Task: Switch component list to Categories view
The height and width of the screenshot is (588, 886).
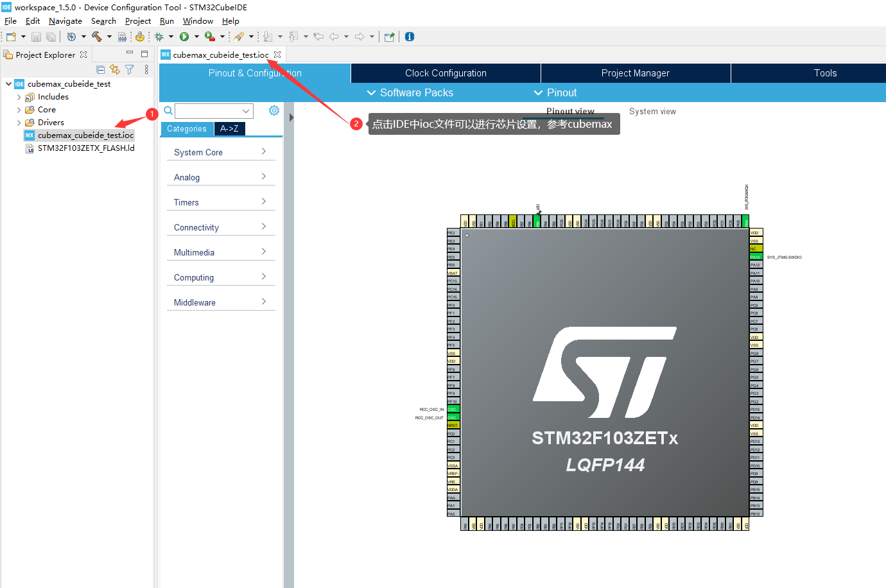Action: click(x=186, y=128)
